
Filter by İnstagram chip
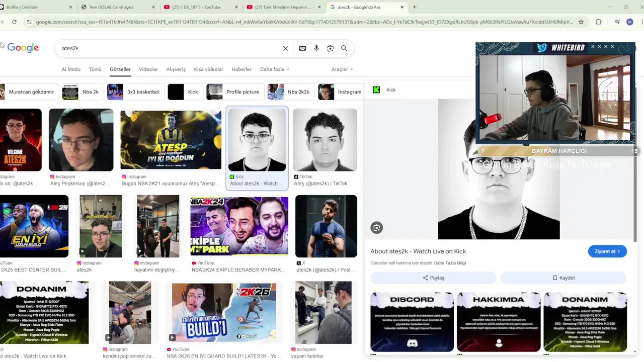coord(341,92)
